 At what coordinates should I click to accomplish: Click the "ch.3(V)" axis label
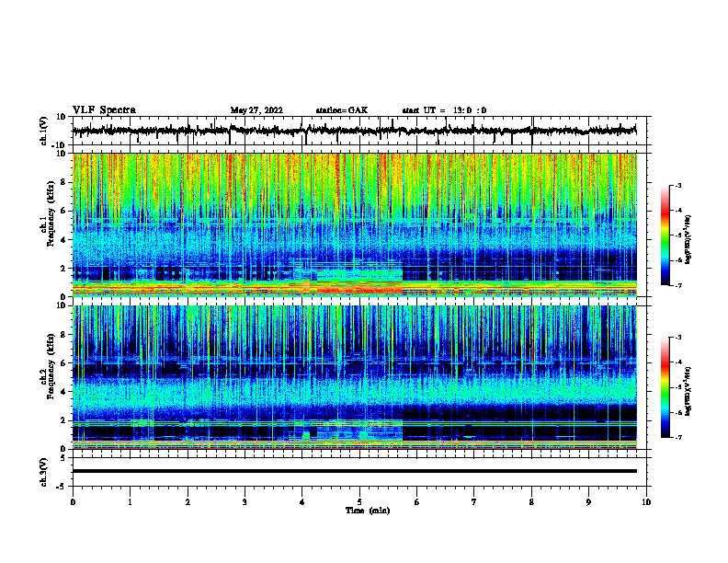tap(44, 472)
